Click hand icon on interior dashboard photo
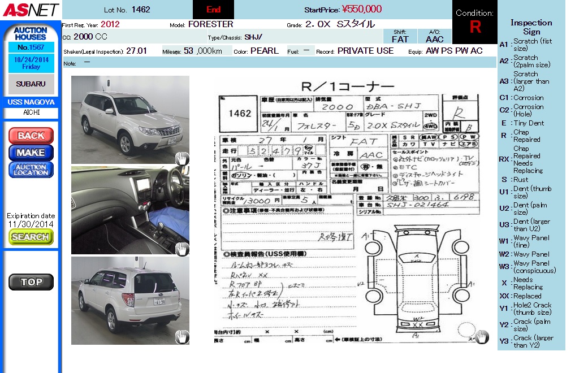 181,248
